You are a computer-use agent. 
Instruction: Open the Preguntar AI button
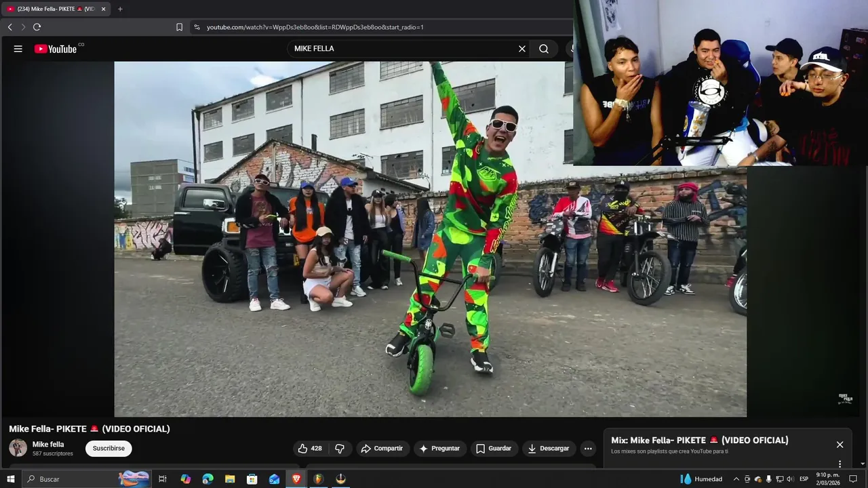coord(439,448)
